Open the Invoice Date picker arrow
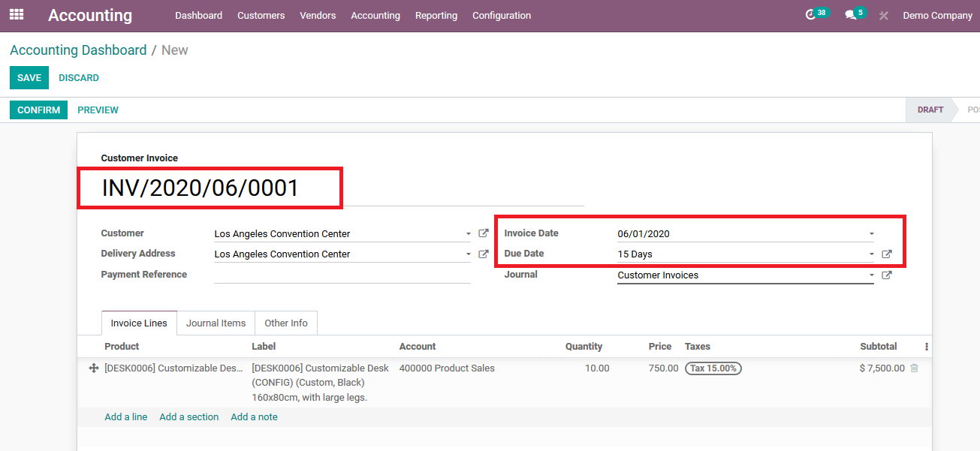 (x=871, y=234)
